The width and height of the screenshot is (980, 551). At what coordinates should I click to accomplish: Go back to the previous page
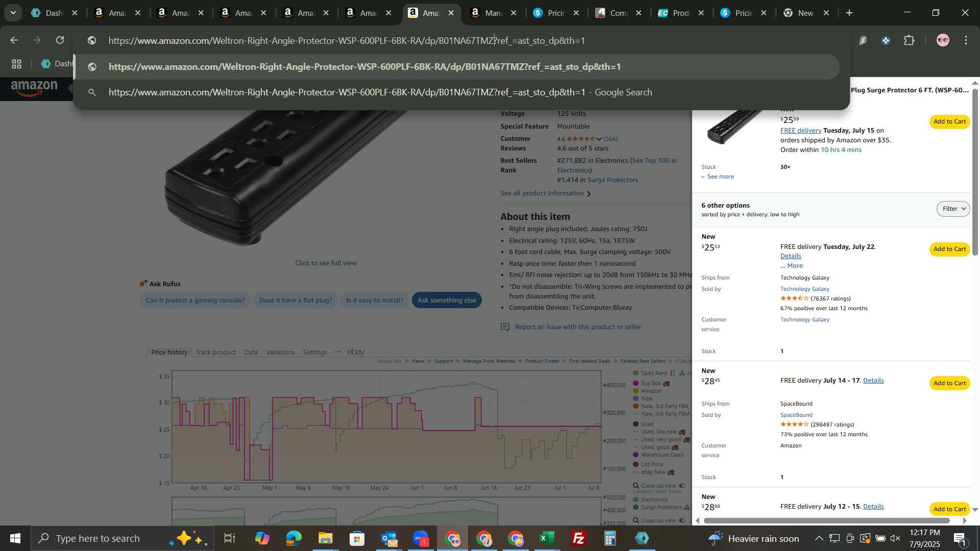point(14,40)
